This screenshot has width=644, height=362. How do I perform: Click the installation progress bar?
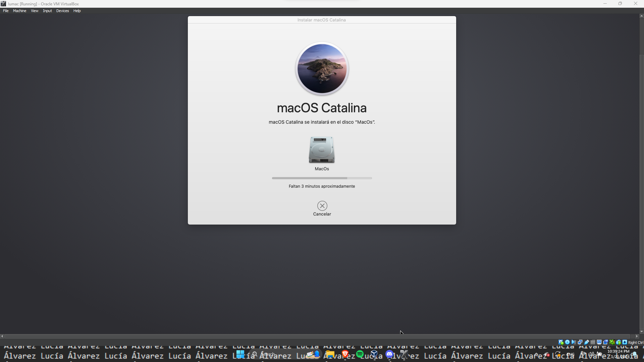click(x=322, y=178)
